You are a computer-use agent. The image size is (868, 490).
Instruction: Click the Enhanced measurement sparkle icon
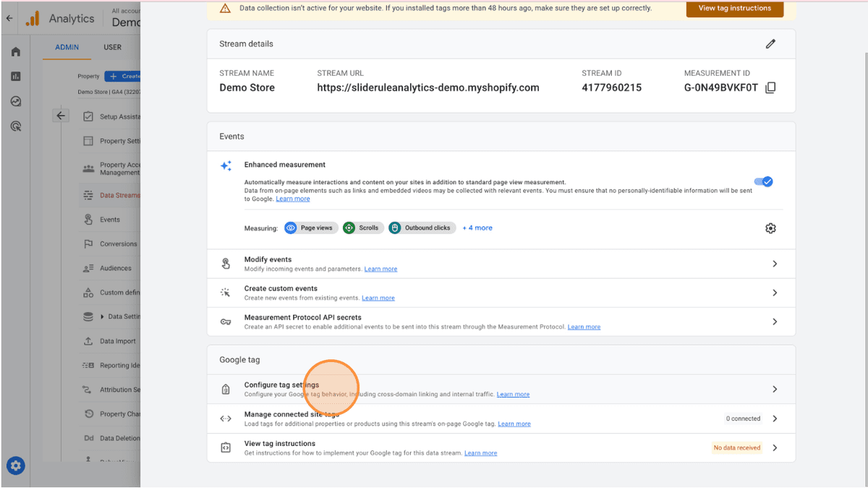[x=226, y=166]
